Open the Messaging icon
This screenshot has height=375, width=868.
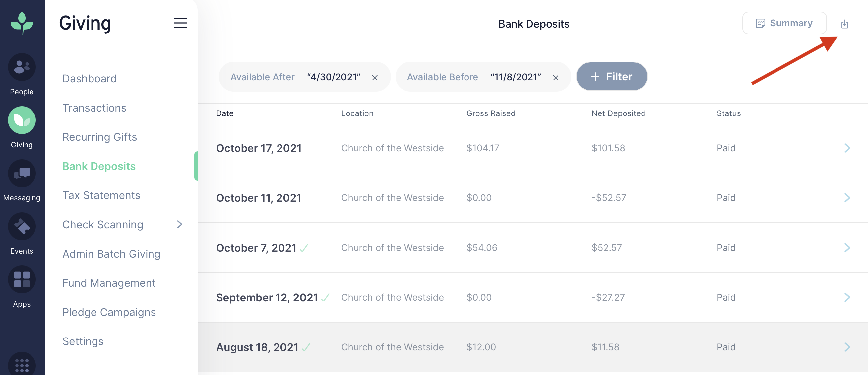click(22, 173)
